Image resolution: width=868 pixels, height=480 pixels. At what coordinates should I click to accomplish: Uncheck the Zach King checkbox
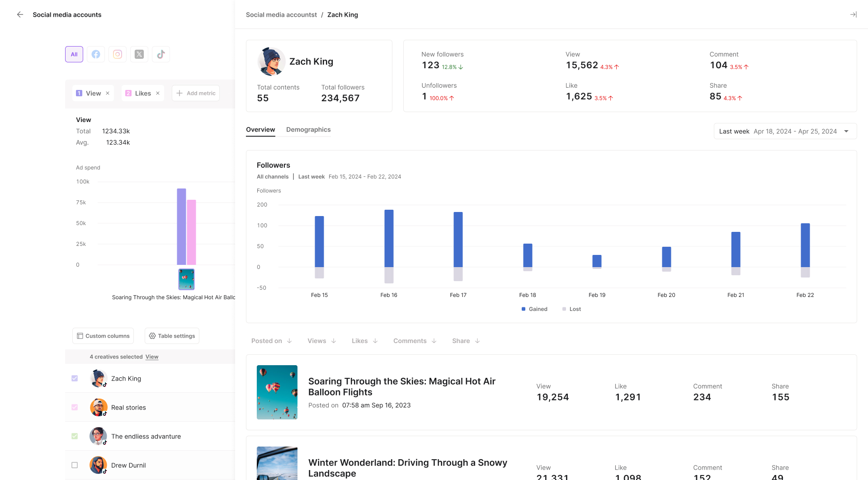[75, 378]
